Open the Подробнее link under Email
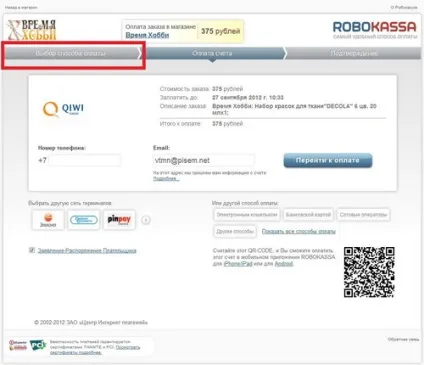 click(x=166, y=179)
